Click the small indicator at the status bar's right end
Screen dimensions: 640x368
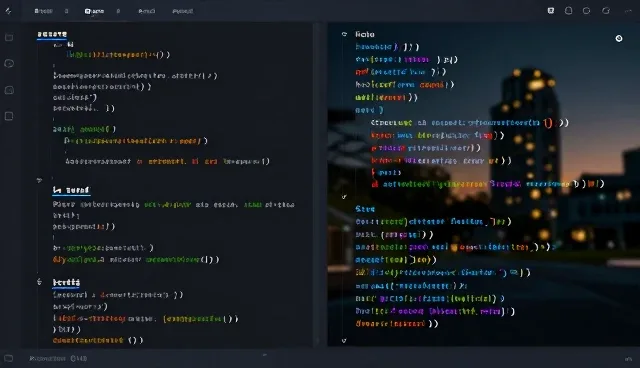(628, 359)
